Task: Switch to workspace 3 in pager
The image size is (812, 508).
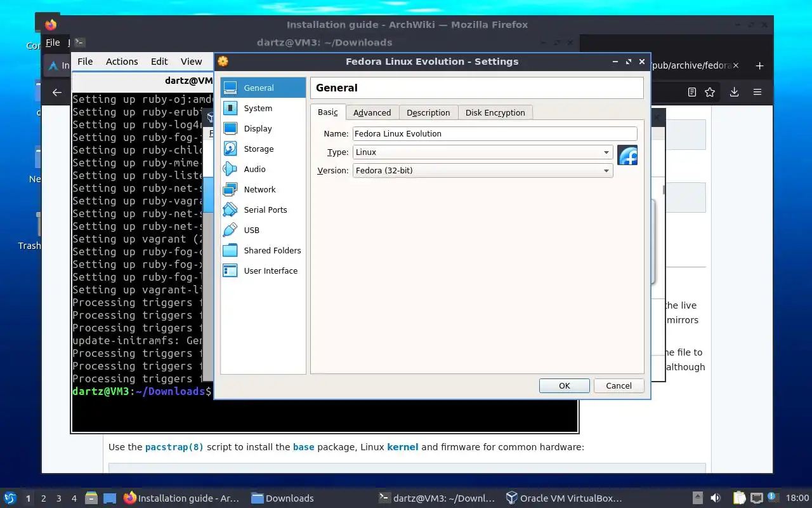Action: (59, 498)
